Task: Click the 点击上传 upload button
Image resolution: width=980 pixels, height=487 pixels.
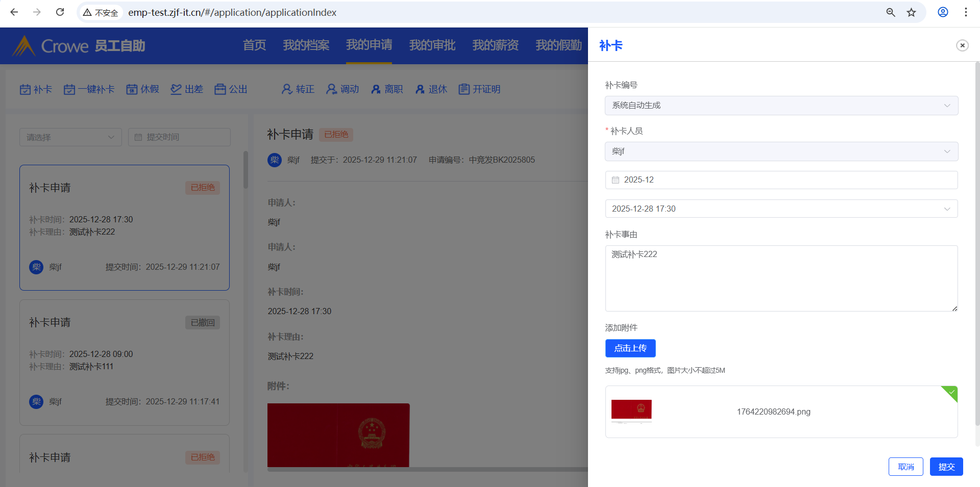Action: coord(630,348)
